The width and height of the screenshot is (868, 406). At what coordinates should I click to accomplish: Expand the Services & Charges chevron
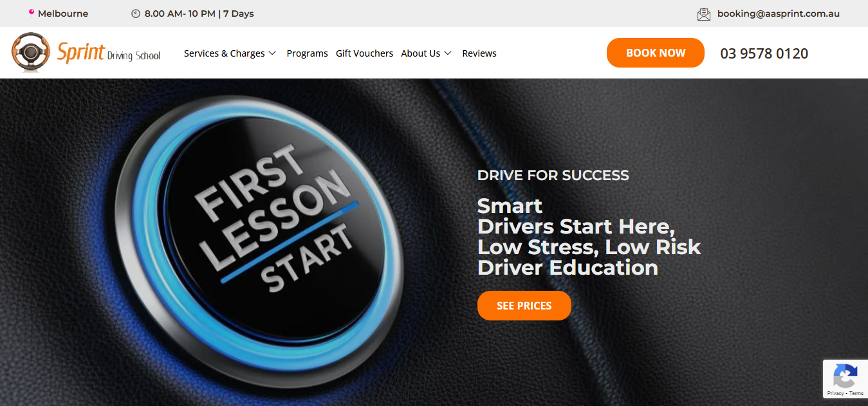[x=272, y=53]
